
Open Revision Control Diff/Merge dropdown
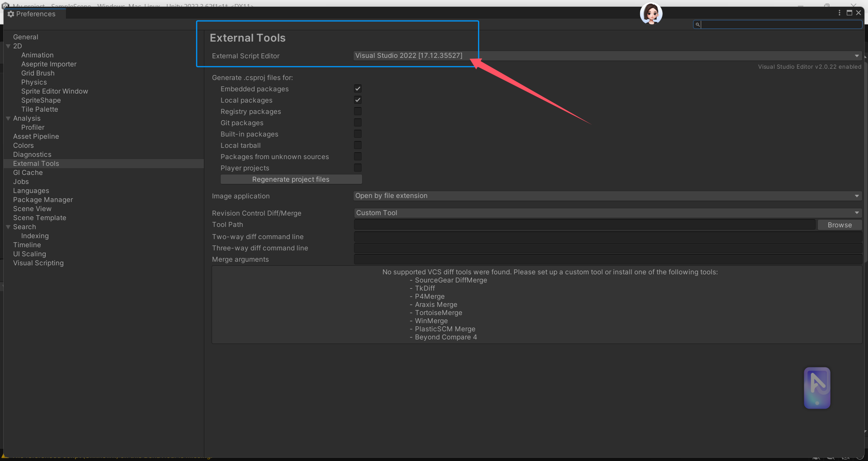pyautogui.click(x=608, y=213)
